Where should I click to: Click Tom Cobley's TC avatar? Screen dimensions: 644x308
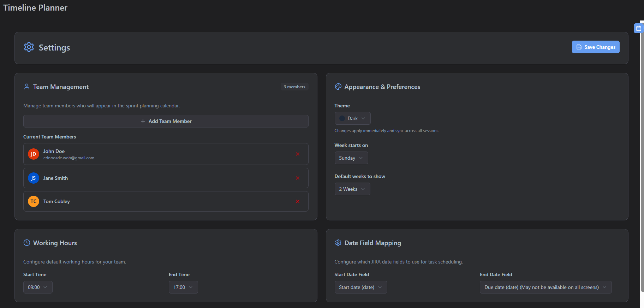pyautogui.click(x=34, y=201)
